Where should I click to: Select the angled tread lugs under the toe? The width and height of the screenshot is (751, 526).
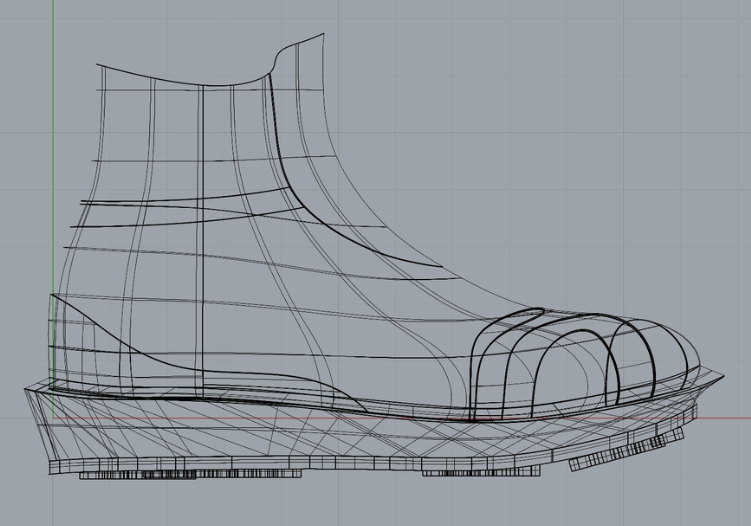tap(620, 455)
